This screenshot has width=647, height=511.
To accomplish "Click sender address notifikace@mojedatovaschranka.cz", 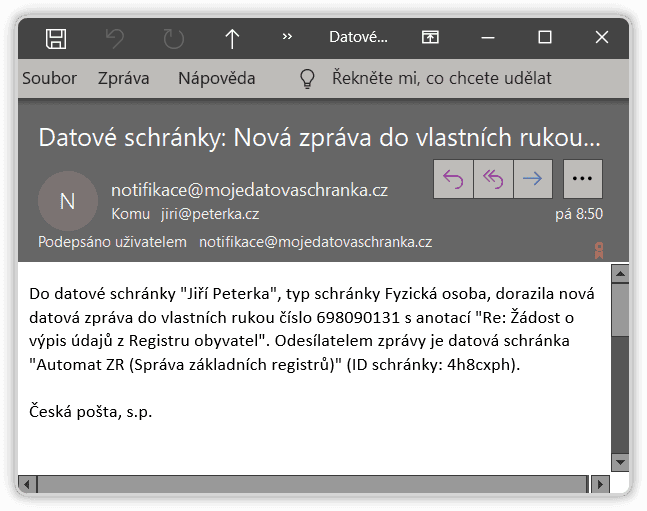I will tap(249, 190).
